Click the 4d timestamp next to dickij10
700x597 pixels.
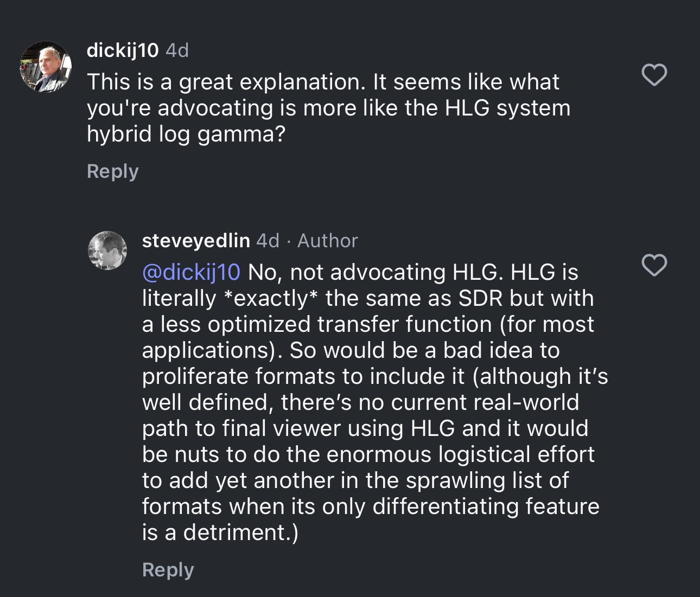click(177, 50)
